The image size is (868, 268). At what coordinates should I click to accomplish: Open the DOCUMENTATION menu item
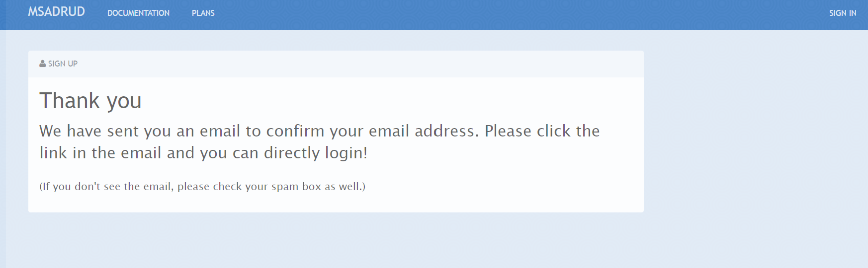138,13
